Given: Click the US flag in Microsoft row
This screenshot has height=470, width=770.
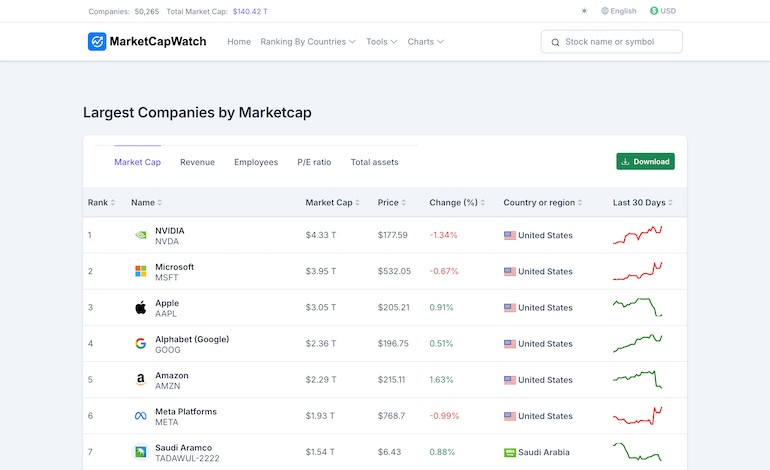Looking at the screenshot, I should tap(510, 272).
